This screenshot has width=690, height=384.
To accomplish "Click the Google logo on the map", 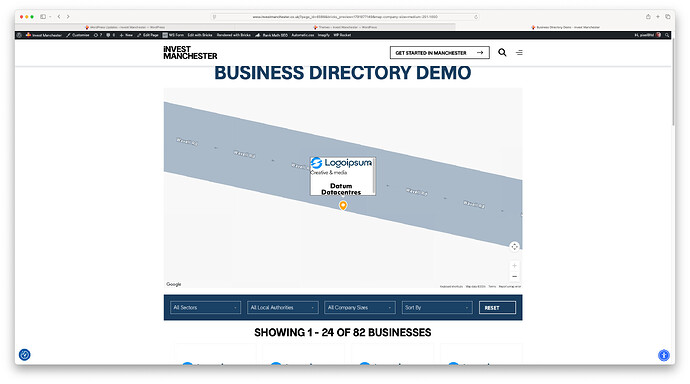I will pyautogui.click(x=174, y=284).
